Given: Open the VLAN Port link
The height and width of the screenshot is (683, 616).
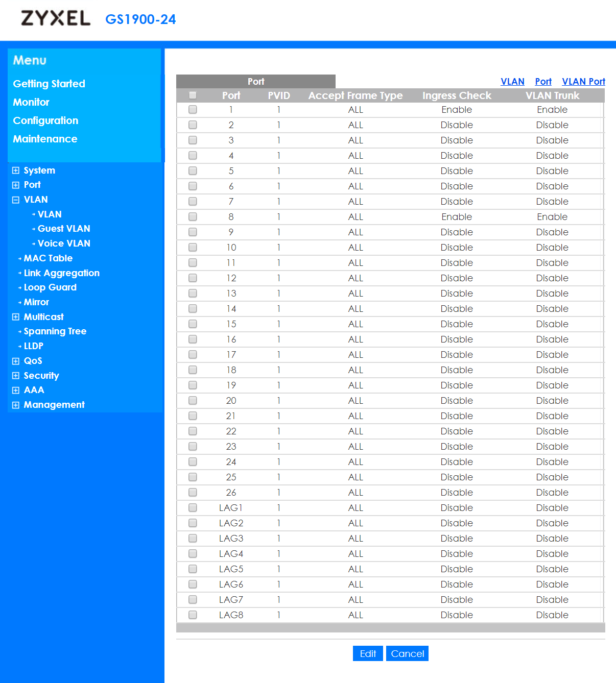Looking at the screenshot, I should [x=583, y=82].
